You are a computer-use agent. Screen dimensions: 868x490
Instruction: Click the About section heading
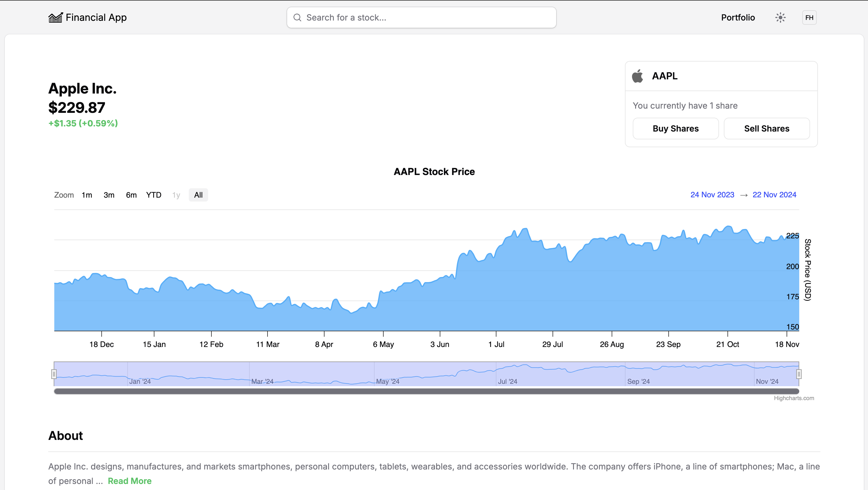click(x=65, y=436)
